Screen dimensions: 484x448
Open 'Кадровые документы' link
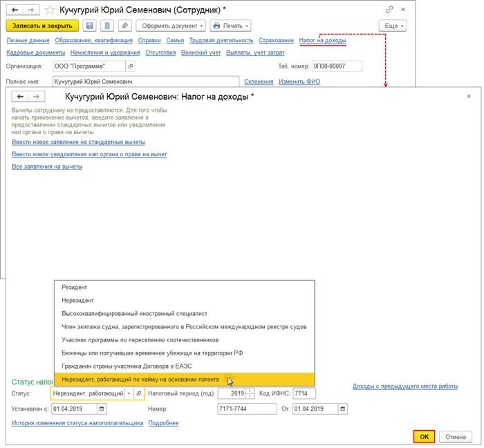(36, 53)
